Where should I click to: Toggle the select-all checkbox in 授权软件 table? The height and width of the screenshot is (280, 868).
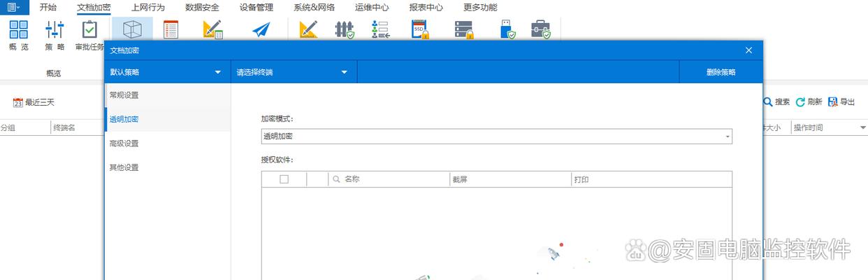coord(284,179)
